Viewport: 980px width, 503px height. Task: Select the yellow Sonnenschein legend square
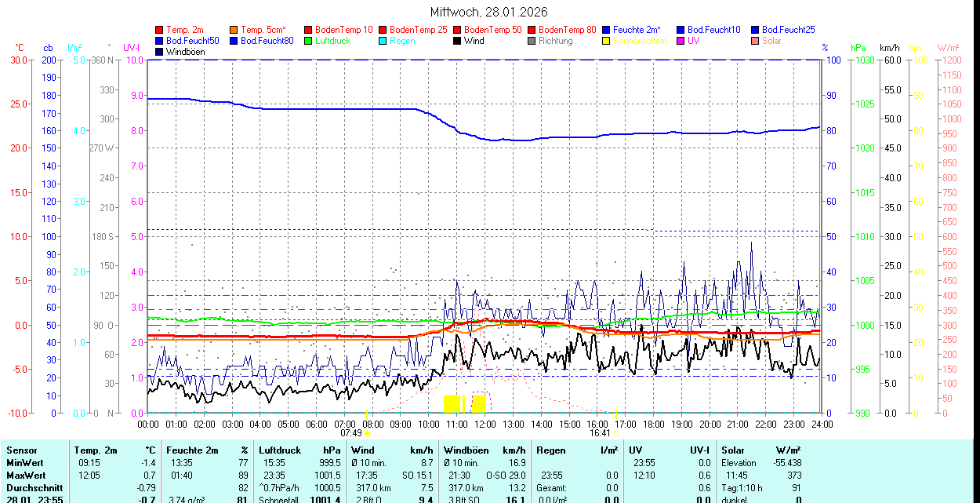point(607,41)
